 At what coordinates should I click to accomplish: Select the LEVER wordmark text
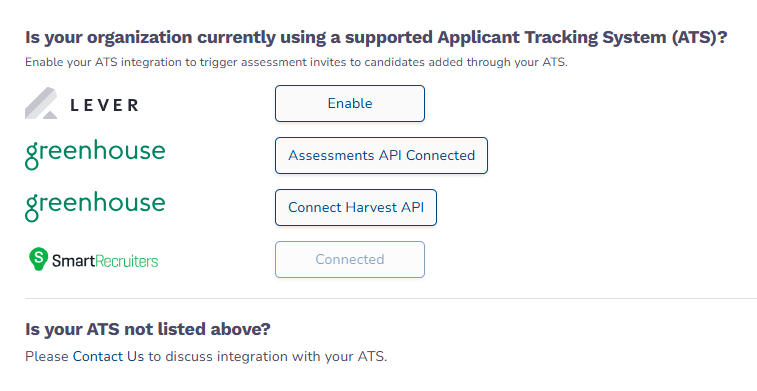click(x=104, y=105)
